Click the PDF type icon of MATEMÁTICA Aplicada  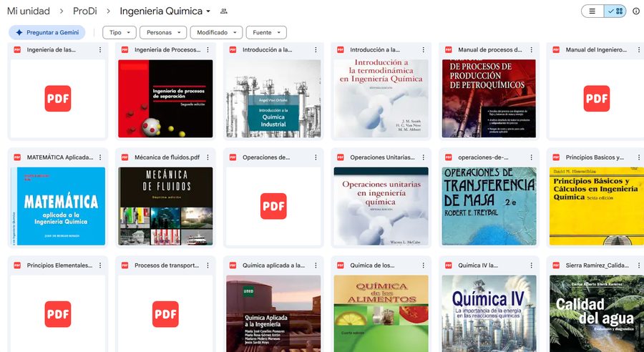click(x=17, y=157)
